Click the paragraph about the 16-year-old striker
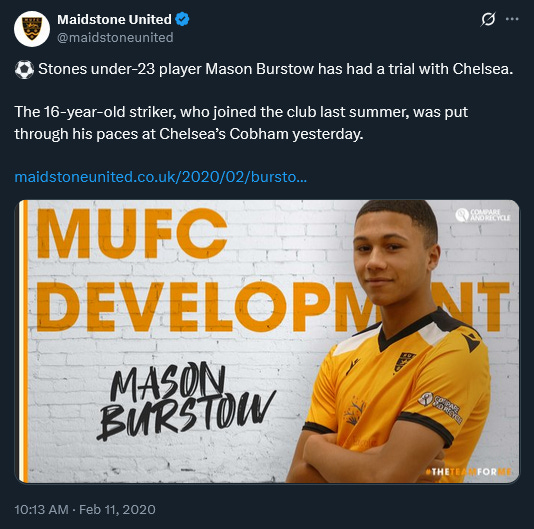Image resolution: width=534 pixels, height=529 pixels. (241, 123)
